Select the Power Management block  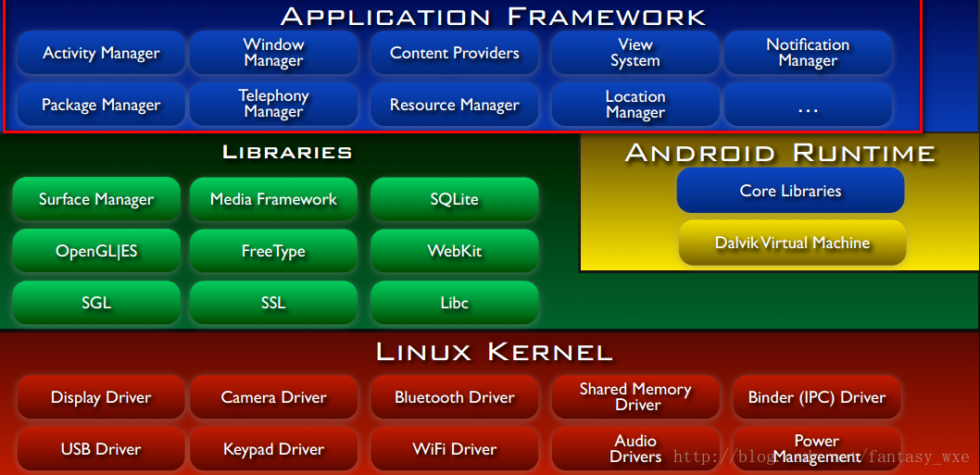click(817, 449)
